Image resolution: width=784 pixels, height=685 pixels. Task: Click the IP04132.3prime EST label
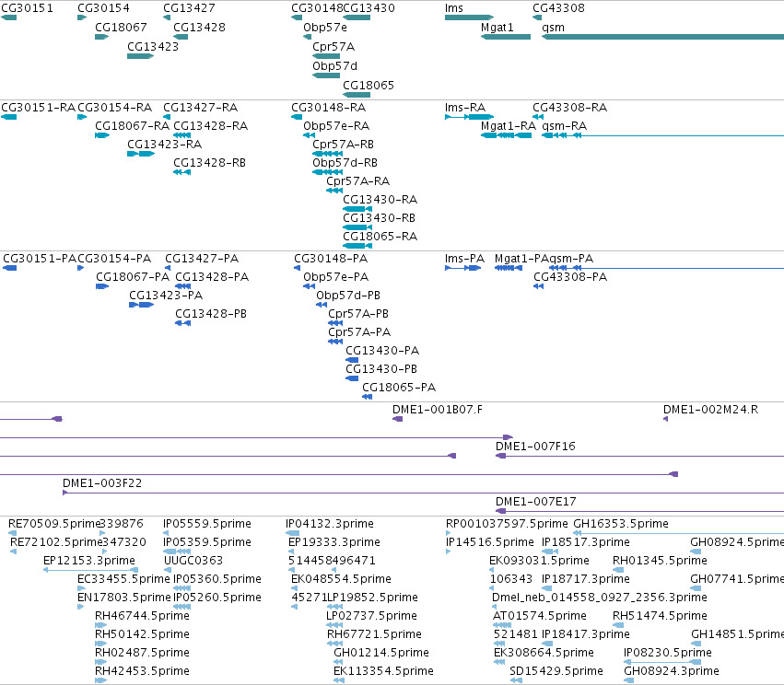pos(330,524)
